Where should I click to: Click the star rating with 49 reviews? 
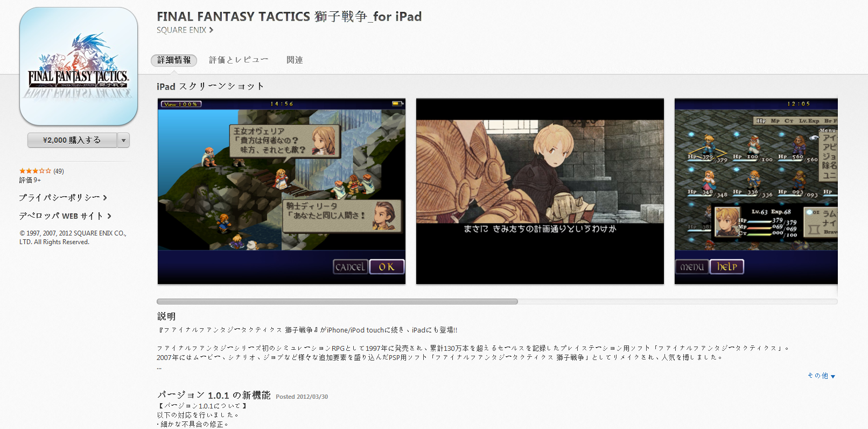pyautogui.click(x=41, y=171)
